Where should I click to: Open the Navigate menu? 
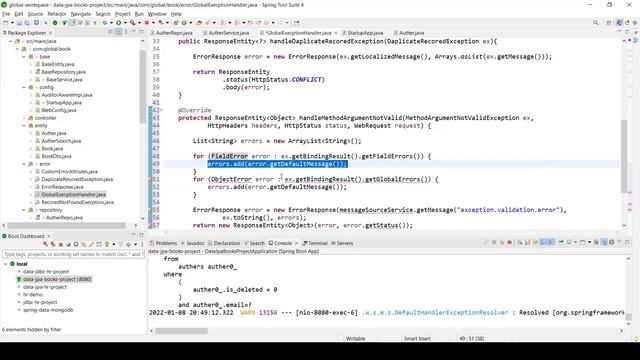(x=81, y=14)
